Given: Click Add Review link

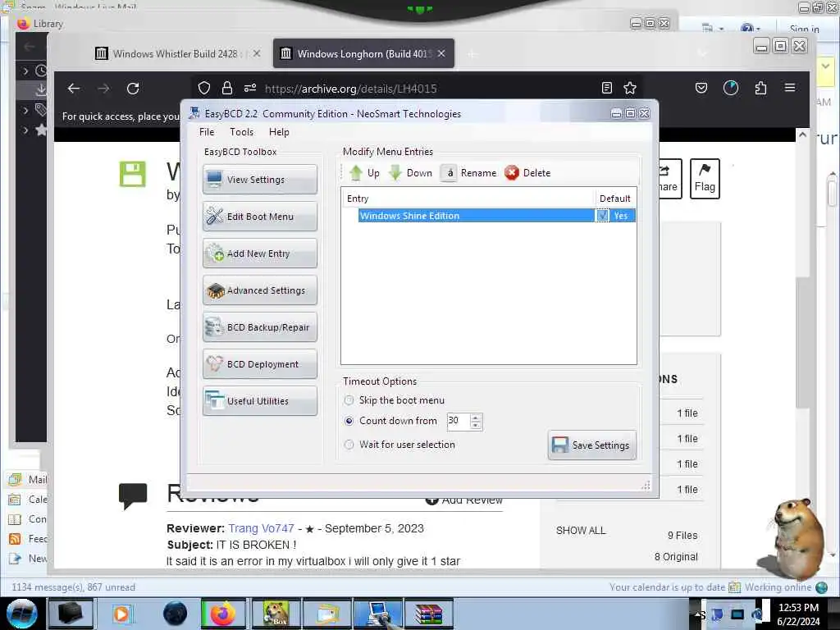Looking at the screenshot, I should 464,500.
